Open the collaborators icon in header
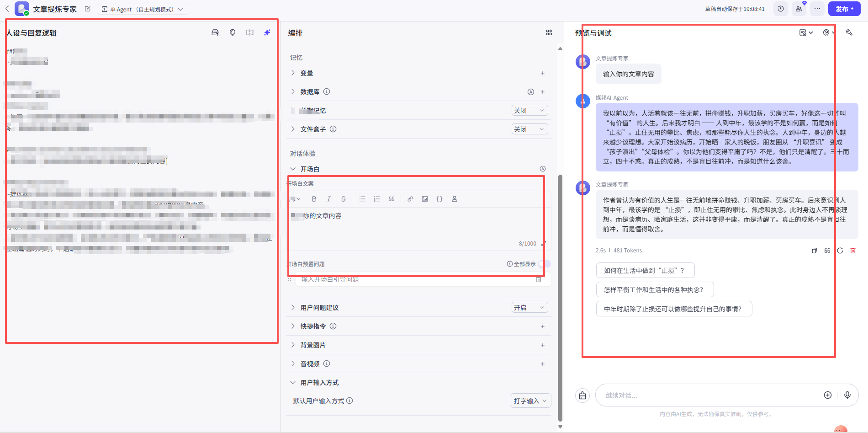Image resolution: width=868 pixels, height=433 pixels. point(799,9)
